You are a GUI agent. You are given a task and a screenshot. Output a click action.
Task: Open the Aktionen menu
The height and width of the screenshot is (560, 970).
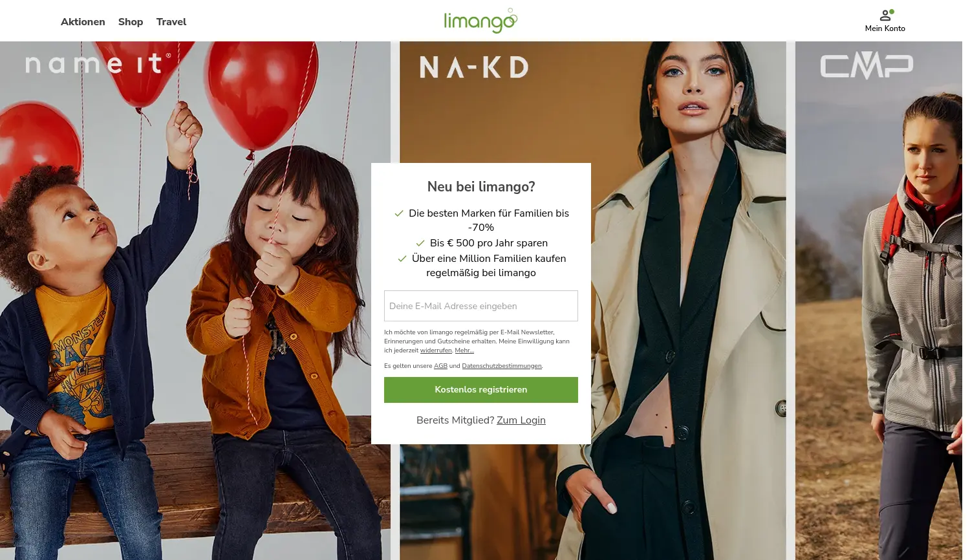(83, 22)
